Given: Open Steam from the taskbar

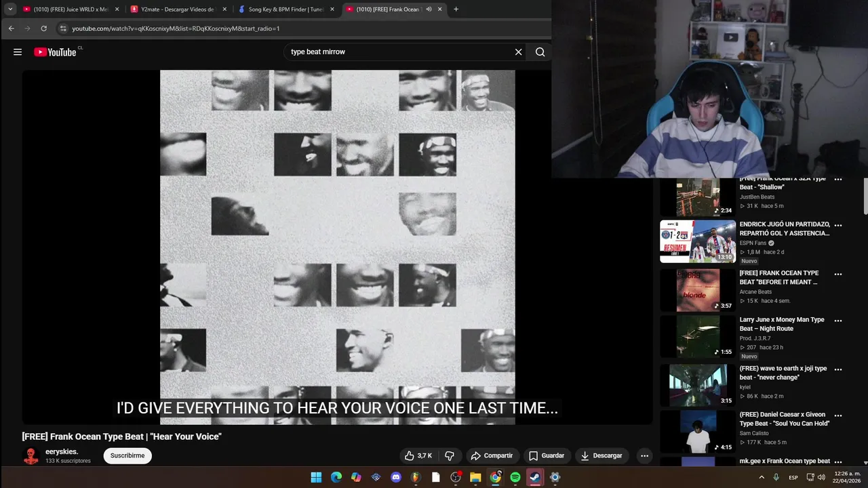Looking at the screenshot, I should coord(535,477).
